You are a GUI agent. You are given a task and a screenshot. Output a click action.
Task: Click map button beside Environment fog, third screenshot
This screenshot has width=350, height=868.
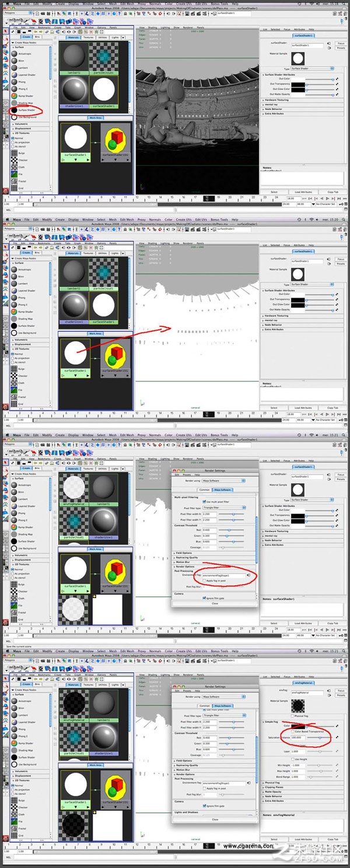tap(249, 575)
